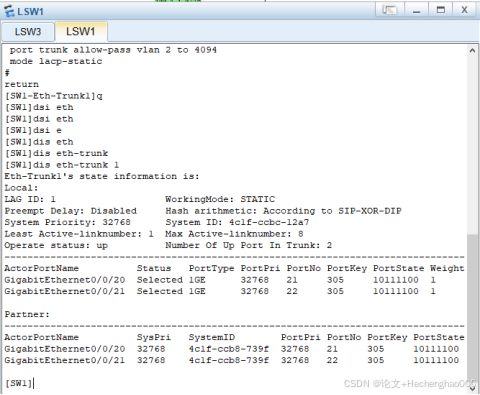Switch to the LSW3 tab

(28, 32)
